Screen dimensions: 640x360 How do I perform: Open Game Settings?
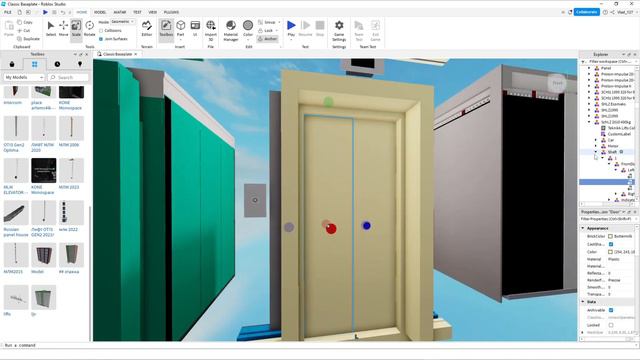(x=339, y=30)
